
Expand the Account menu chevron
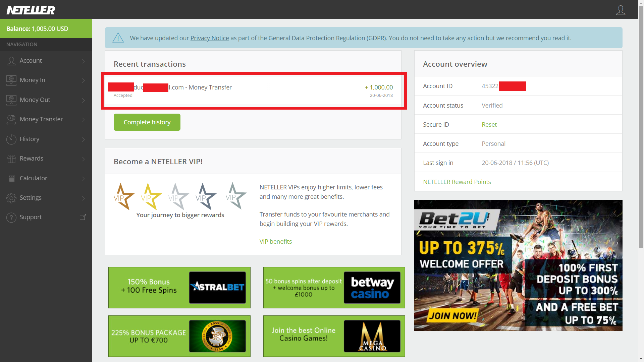pos(84,61)
